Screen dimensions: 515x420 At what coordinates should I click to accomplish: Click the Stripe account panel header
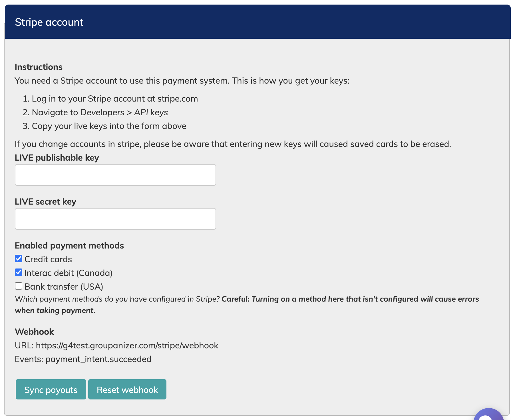[x=49, y=22]
